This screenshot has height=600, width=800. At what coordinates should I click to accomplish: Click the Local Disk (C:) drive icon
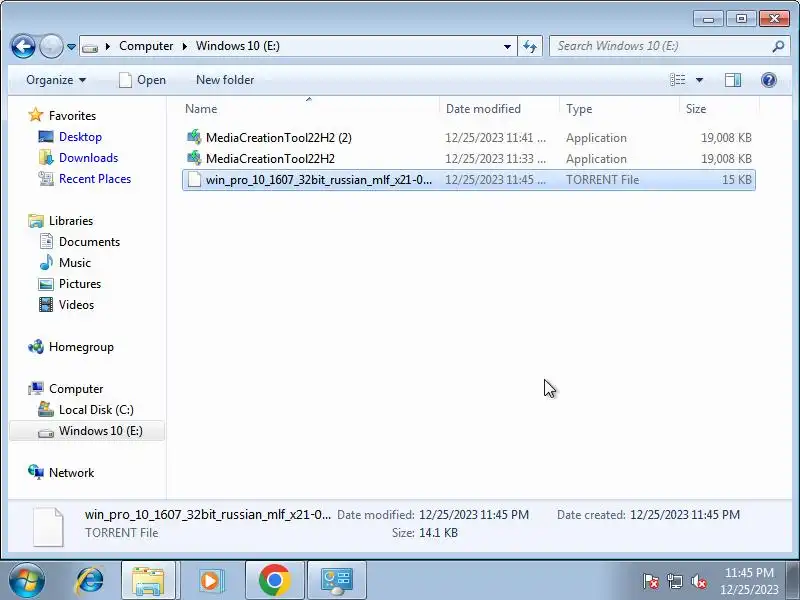point(46,409)
